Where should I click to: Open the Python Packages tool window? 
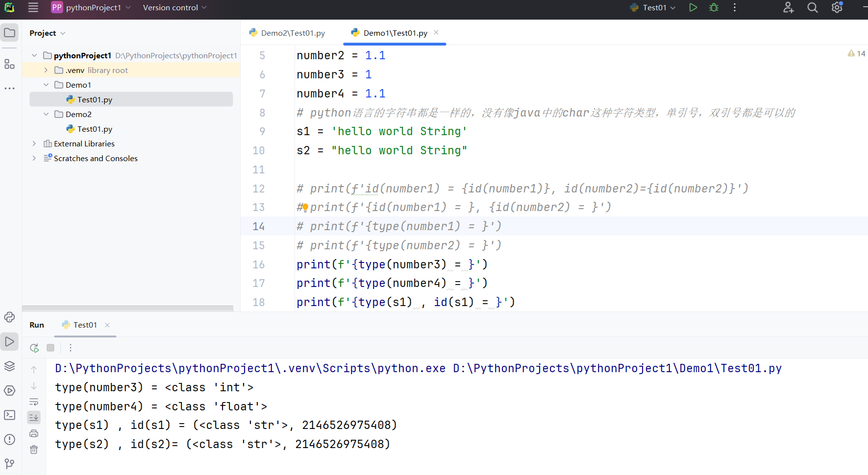point(9,366)
